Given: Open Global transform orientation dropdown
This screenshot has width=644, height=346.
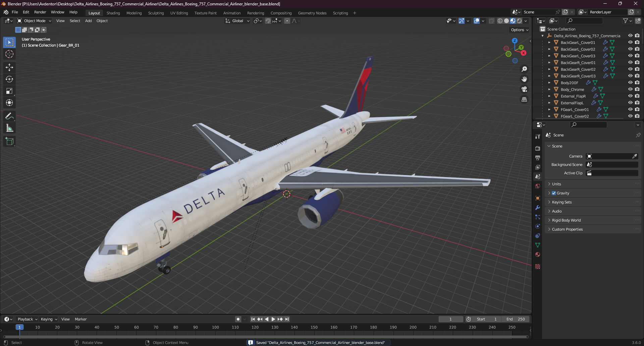Looking at the screenshot, I should coord(237,21).
